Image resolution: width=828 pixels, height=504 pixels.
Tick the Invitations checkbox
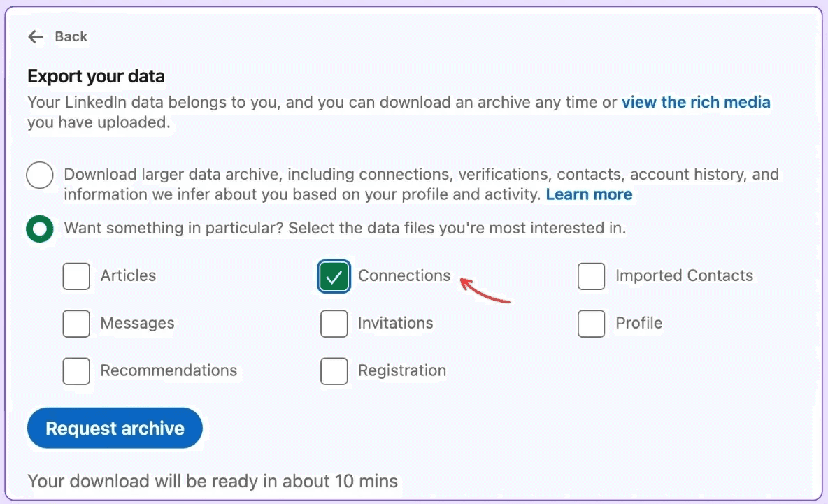[x=334, y=324]
